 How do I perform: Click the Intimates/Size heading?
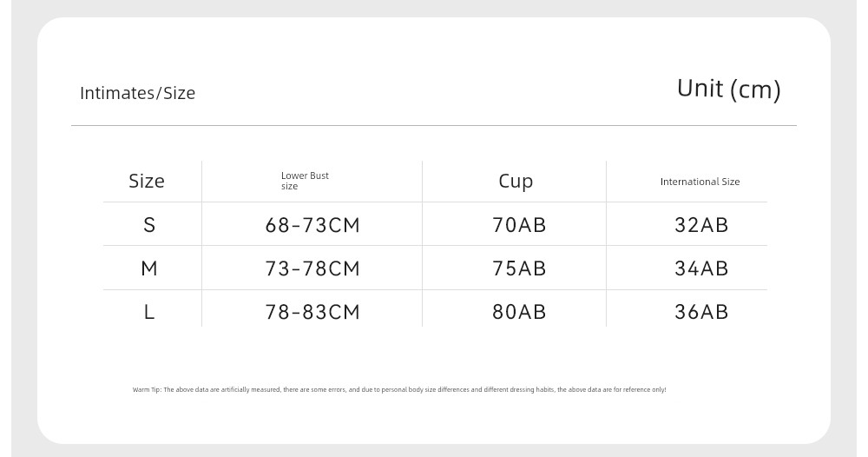coord(137,93)
